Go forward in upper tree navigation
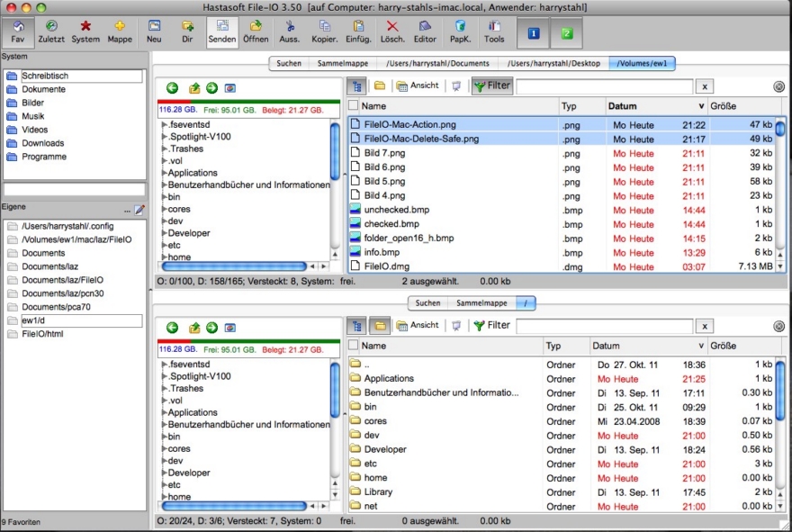Image resolution: width=792 pixels, height=532 pixels. 211,88
